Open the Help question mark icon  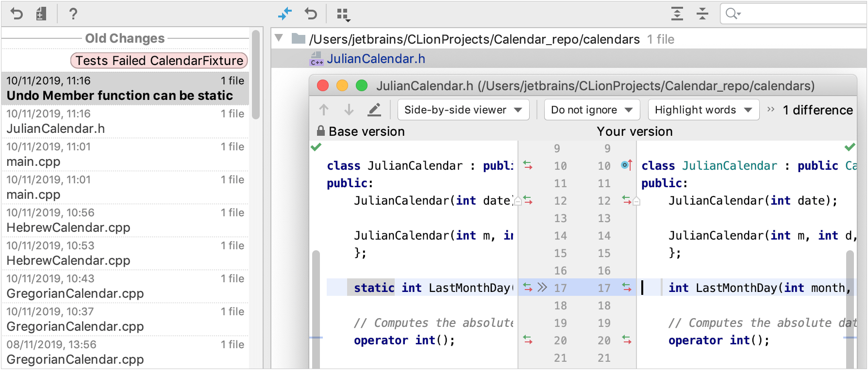73,14
